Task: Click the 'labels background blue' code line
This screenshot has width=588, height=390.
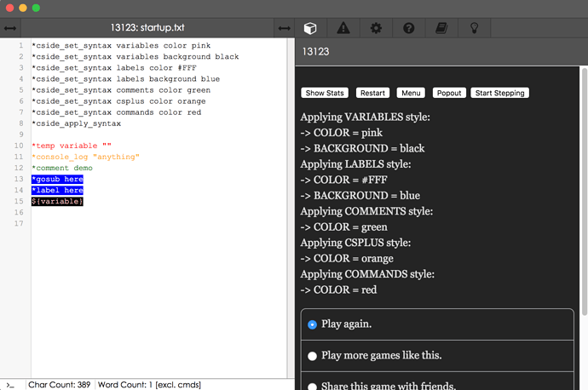Action: click(125, 79)
